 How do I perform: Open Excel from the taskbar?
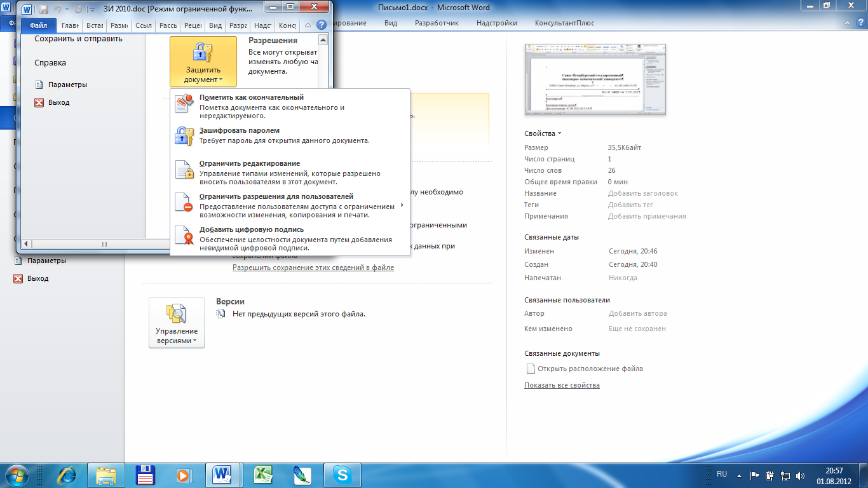(263, 475)
